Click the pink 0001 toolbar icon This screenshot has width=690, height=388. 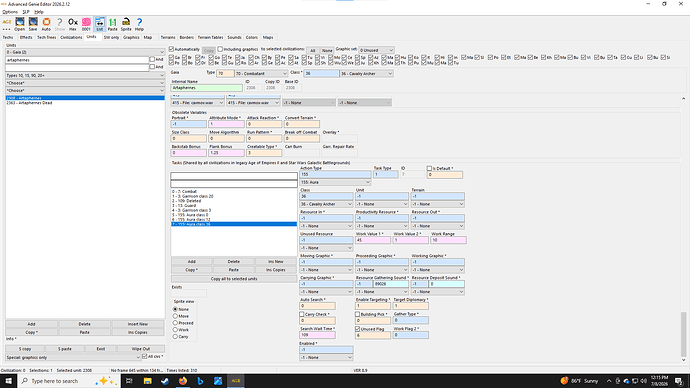click(86, 24)
